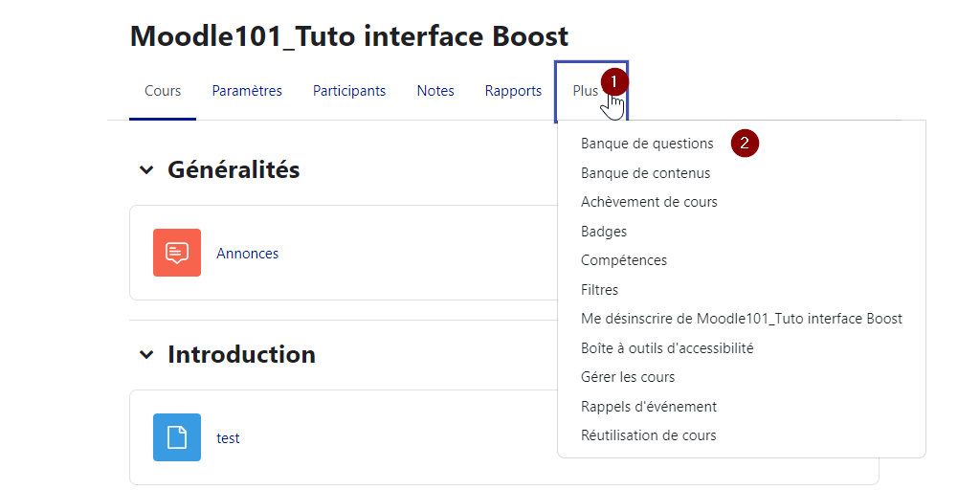
Task: Open the Plus dropdown menu
Action: point(586,91)
